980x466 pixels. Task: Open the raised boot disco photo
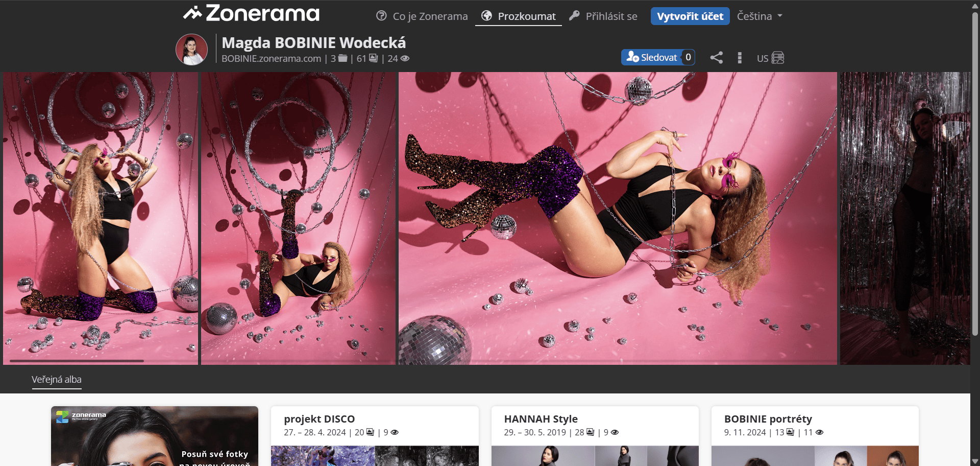tap(298, 218)
